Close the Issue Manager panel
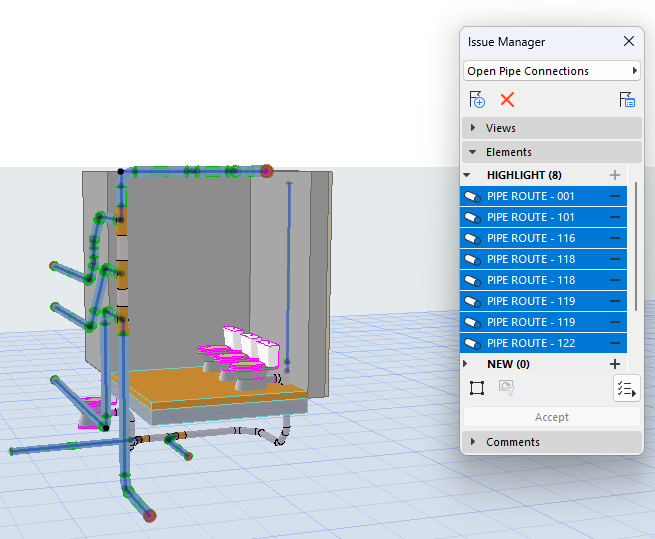Screen dimensions: 655x539 629,41
